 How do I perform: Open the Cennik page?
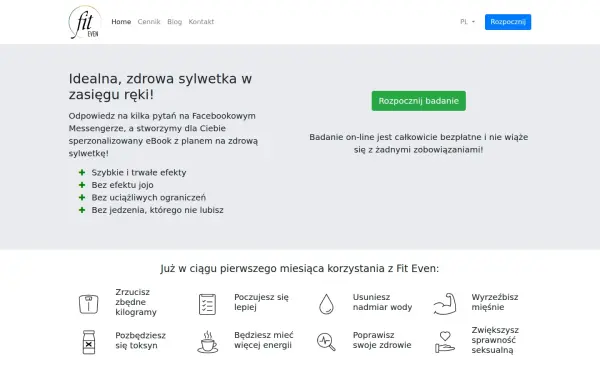pos(149,22)
